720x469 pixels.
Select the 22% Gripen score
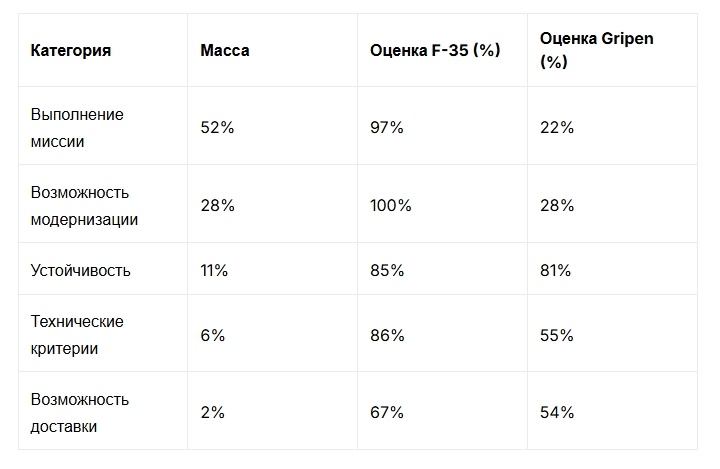coord(557,127)
